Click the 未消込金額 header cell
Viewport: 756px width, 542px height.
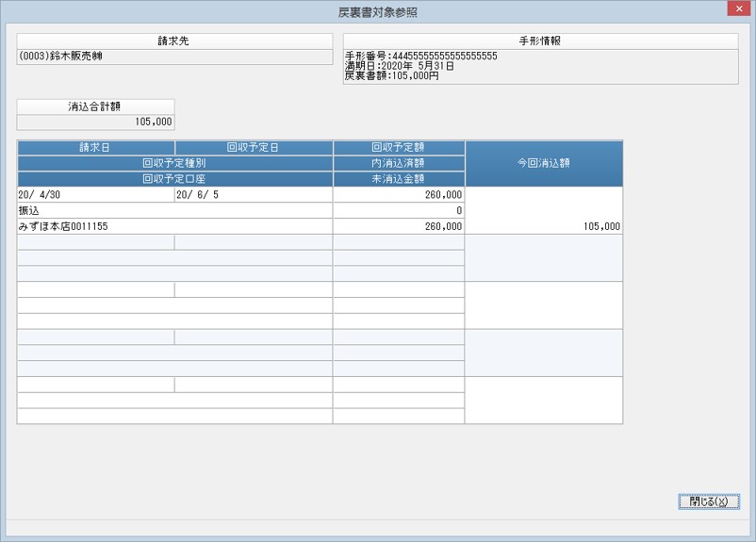tap(398, 179)
